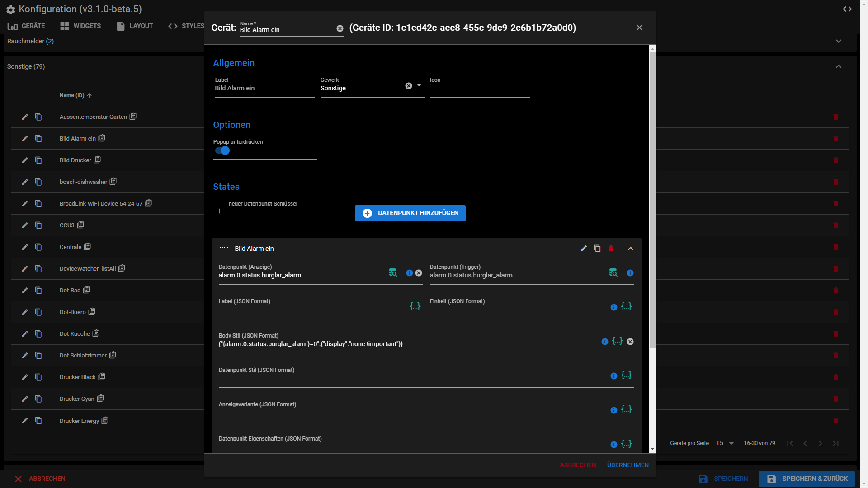868x488 pixels.
Task: Click the Datenpunkt hinzufügen button
Action: (410, 213)
